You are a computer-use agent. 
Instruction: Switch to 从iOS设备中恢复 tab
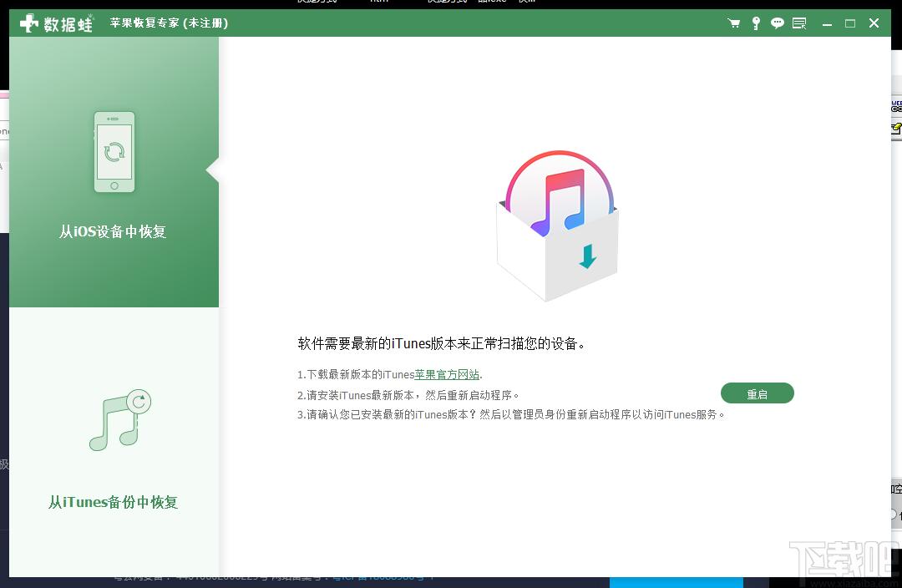tap(114, 171)
